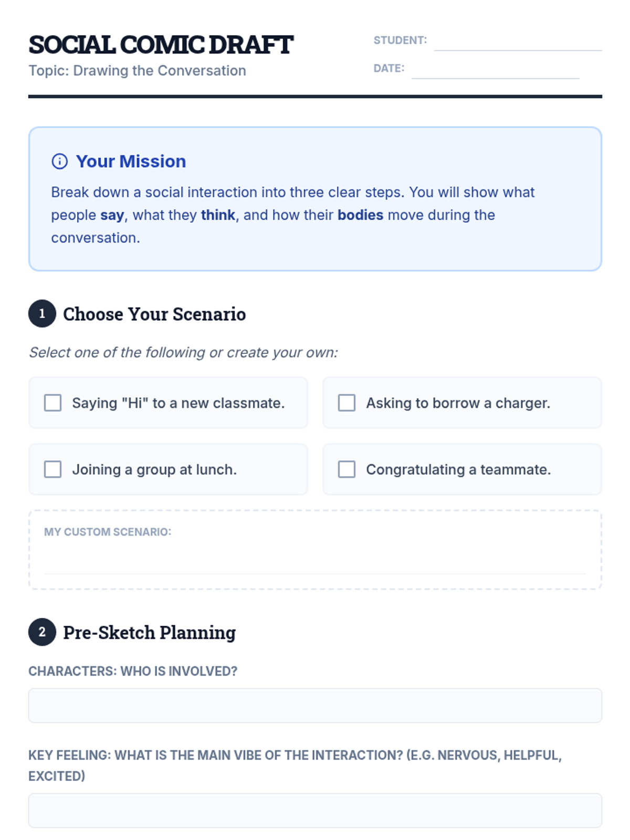Click the Key Feeling answer field
The width and height of the screenshot is (630, 840).
315,810
